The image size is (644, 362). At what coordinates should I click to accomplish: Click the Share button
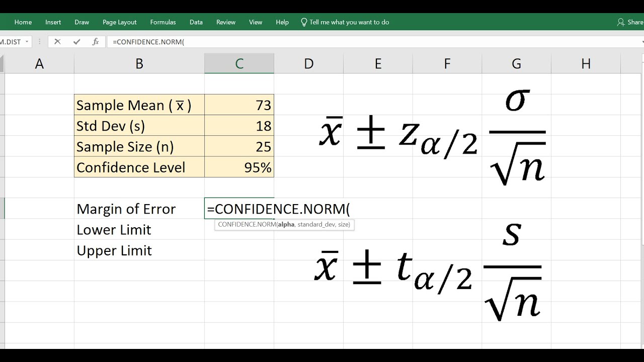630,22
